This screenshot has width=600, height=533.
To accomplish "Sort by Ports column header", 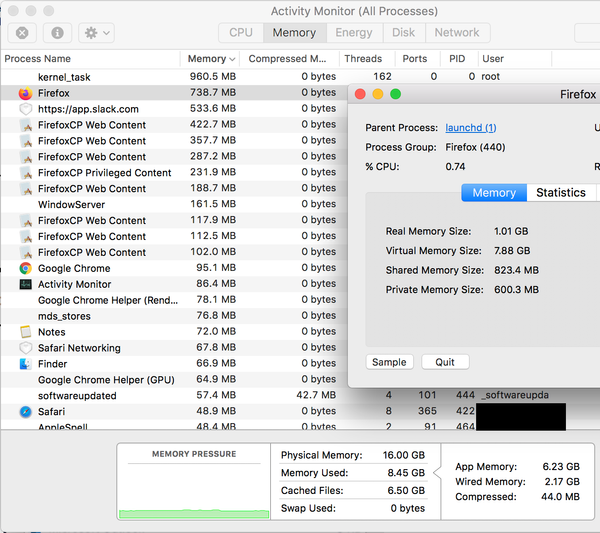I will coord(415,59).
